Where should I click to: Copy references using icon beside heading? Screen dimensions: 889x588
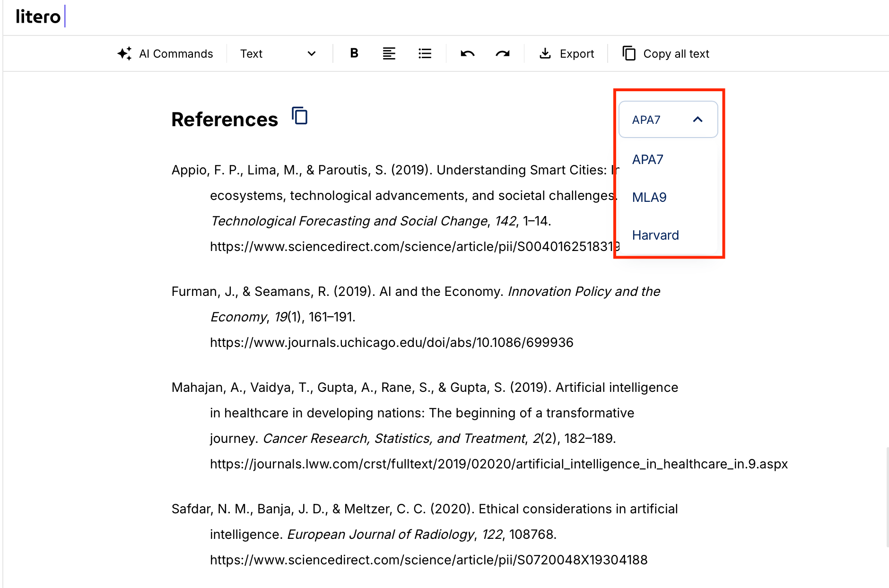[x=300, y=116]
